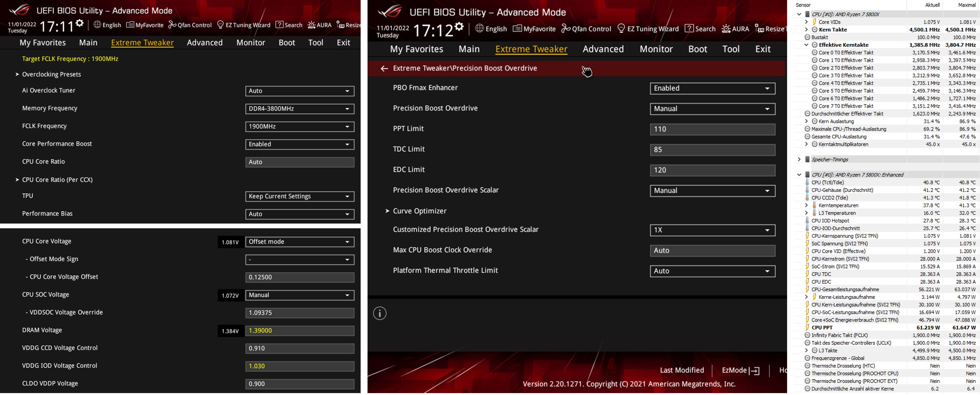Click the Last Modified button
980x395 pixels.
[x=682, y=370]
